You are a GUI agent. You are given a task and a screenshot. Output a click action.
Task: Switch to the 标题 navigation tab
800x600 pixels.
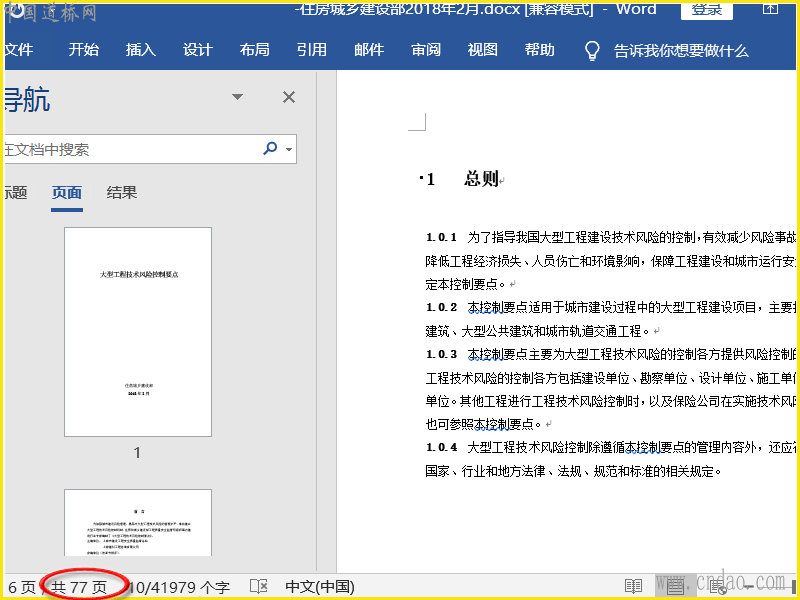pos(16,193)
